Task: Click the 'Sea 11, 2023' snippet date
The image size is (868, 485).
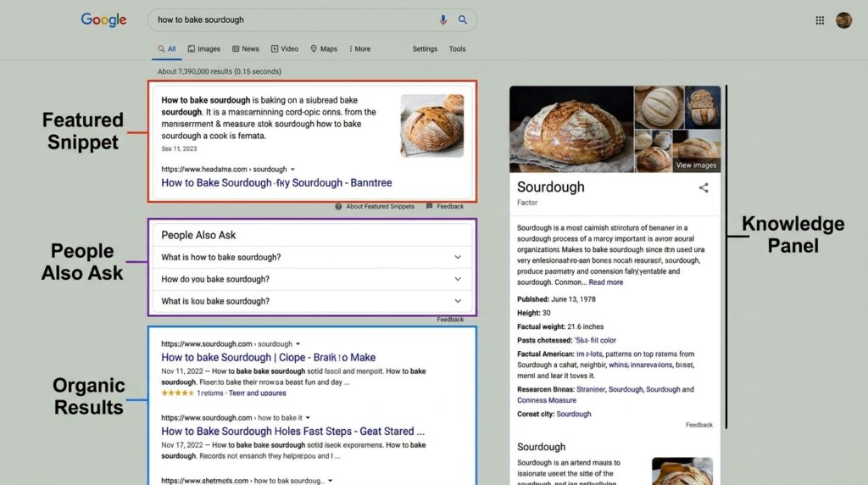Action: [x=179, y=148]
